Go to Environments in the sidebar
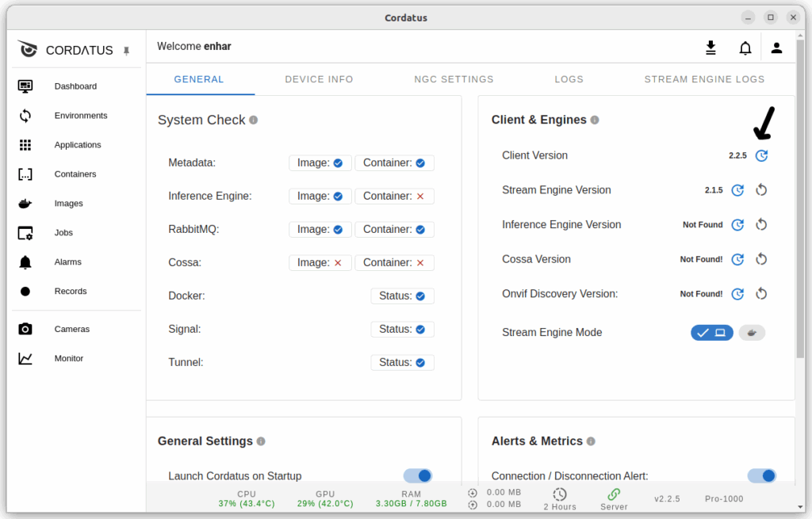Viewport: 812px width, 519px height. pos(75,116)
